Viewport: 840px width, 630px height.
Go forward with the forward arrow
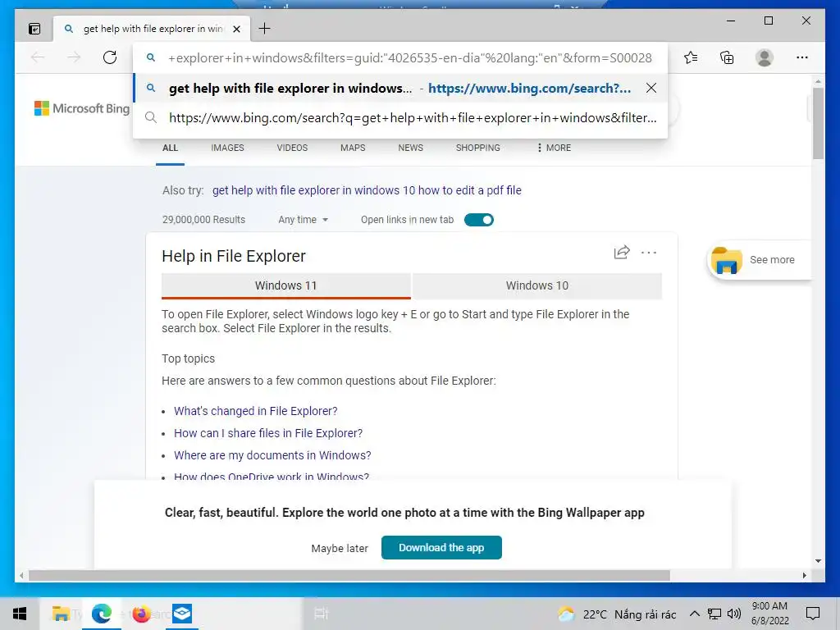tap(73, 57)
